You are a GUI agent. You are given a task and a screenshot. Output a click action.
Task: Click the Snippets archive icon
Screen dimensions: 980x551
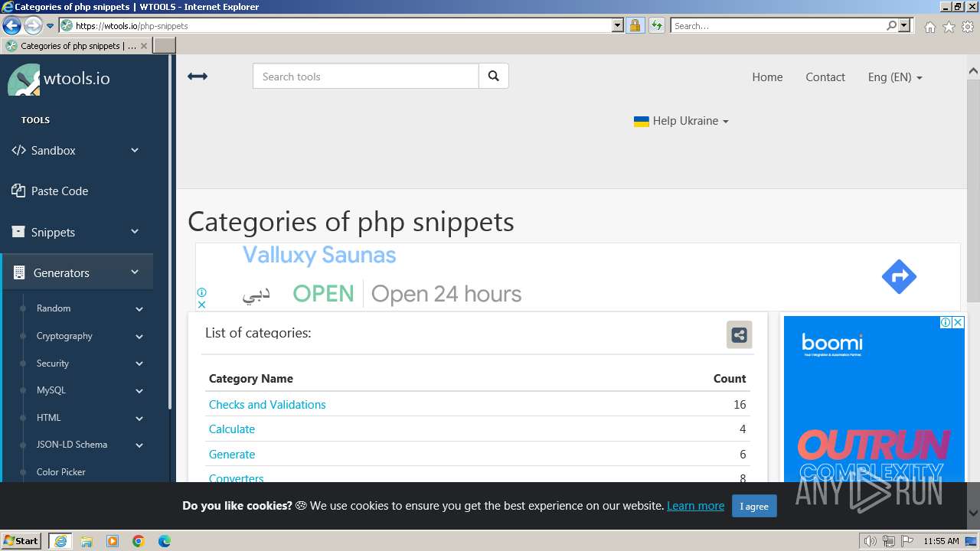pyautogui.click(x=18, y=232)
